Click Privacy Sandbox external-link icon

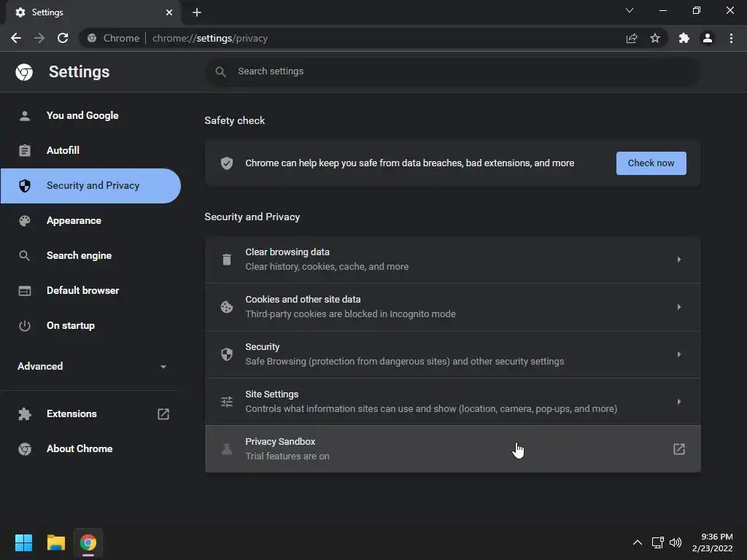coord(679,449)
